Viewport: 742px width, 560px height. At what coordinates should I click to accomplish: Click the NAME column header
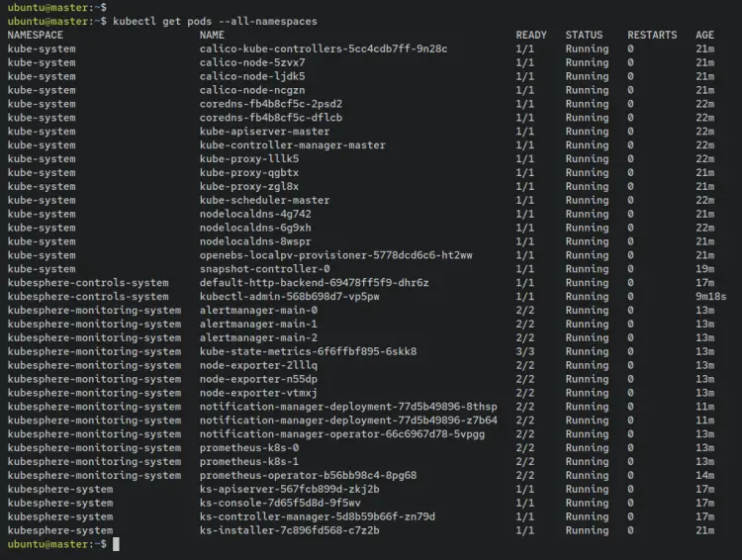click(212, 35)
